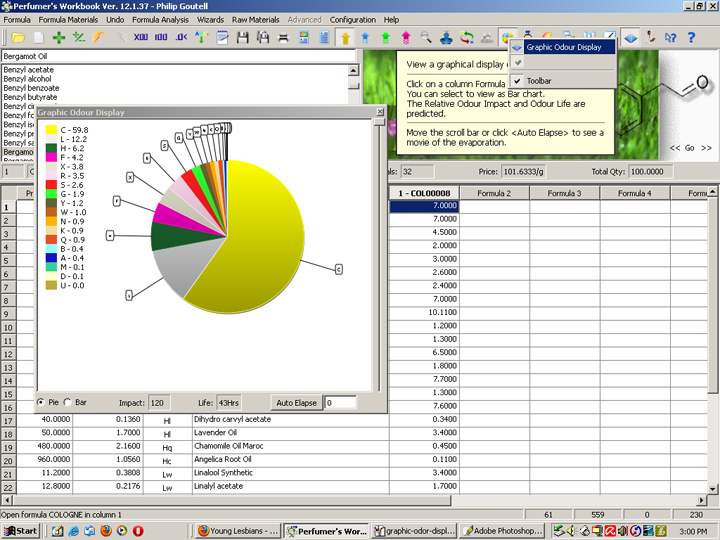
Task: Click the Formula 4 column header
Action: [x=635, y=193]
